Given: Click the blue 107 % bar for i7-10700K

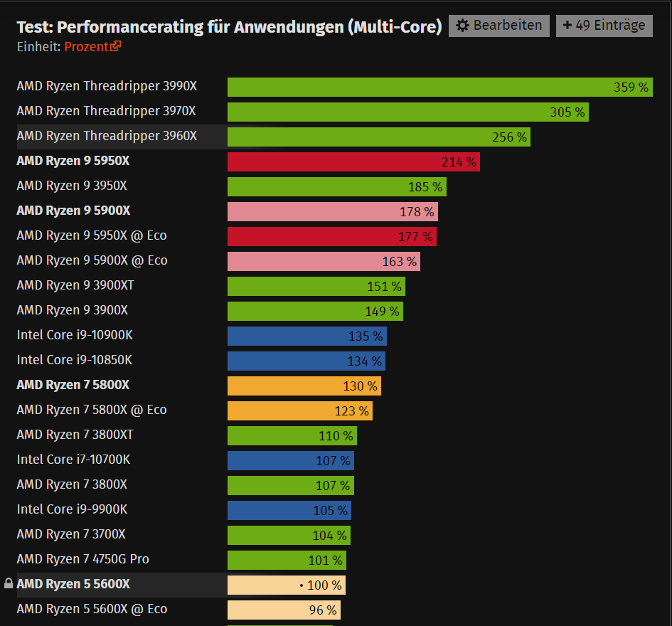Looking at the screenshot, I should coord(291,460).
